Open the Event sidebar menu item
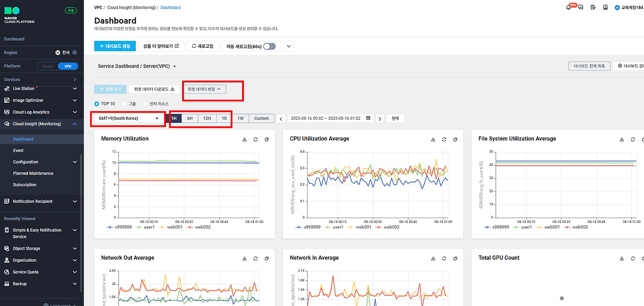The height and width of the screenshot is (306, 644). click(x=18, y=150)
